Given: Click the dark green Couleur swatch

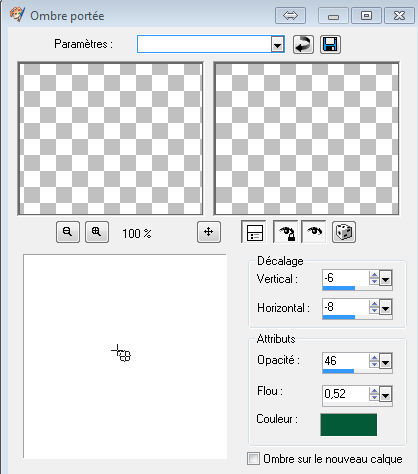Looking at the screenshot, I should 349,424.
